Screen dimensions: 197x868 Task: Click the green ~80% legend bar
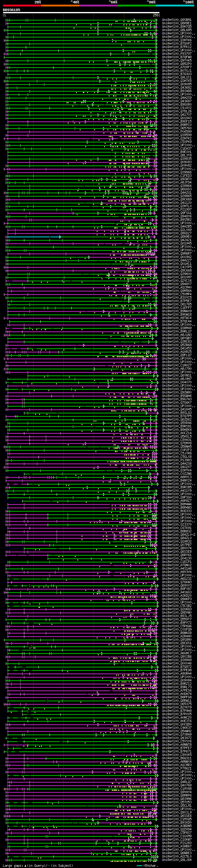point(137,6)
